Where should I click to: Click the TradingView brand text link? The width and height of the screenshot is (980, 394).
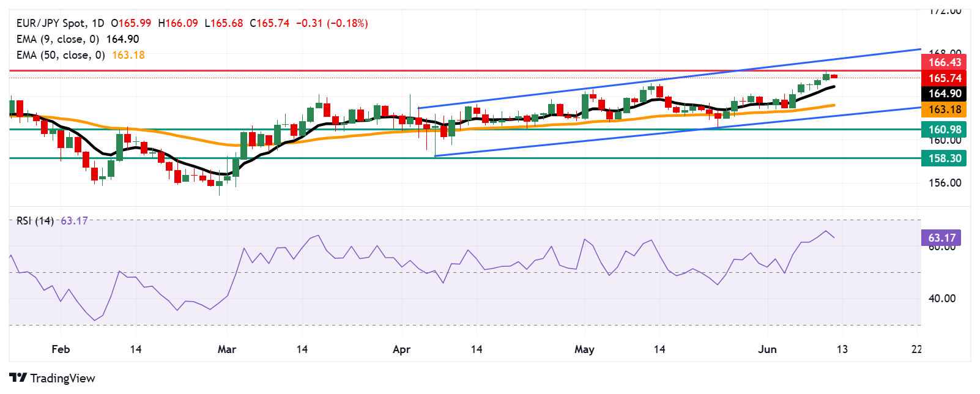coord(62,378)
